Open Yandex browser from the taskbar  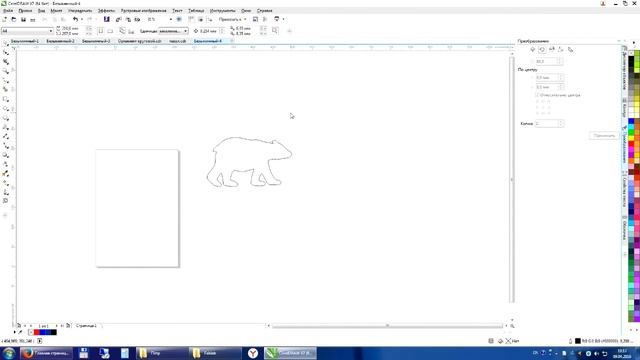pos(253,353)
